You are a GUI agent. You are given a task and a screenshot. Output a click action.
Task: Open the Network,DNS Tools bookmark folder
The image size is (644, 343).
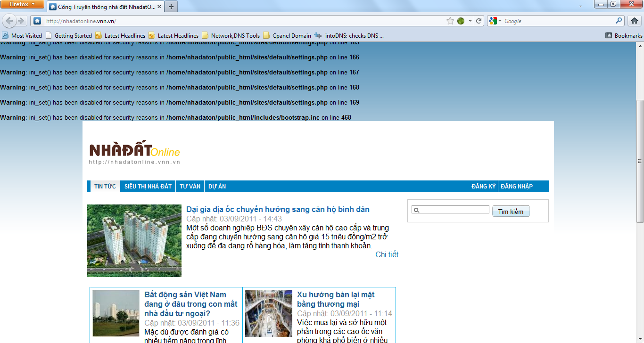coord(231,35)
